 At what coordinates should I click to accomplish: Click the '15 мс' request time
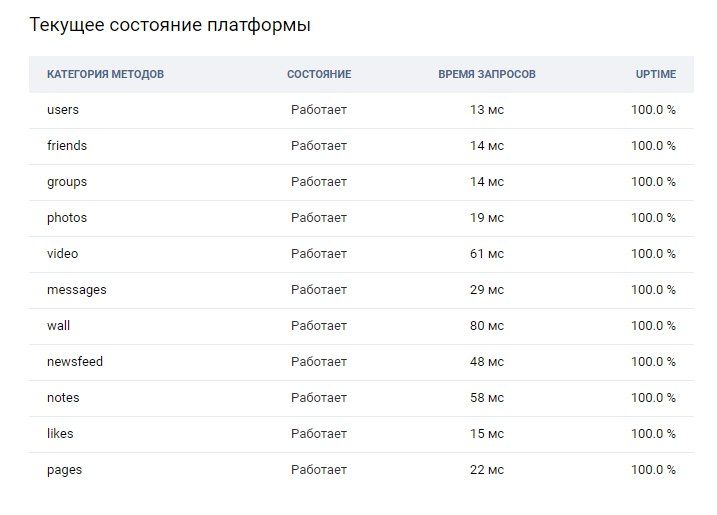[x=487, y=434]
